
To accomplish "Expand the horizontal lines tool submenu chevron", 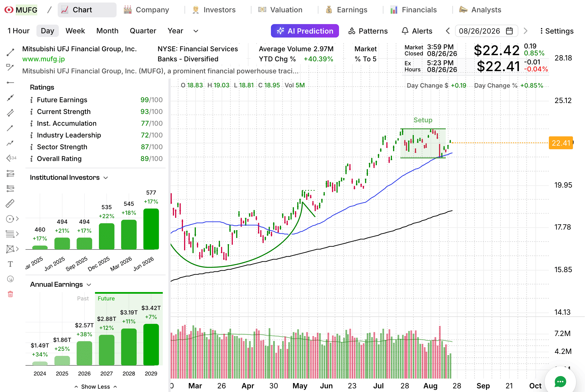I will [x=17, y=234].
